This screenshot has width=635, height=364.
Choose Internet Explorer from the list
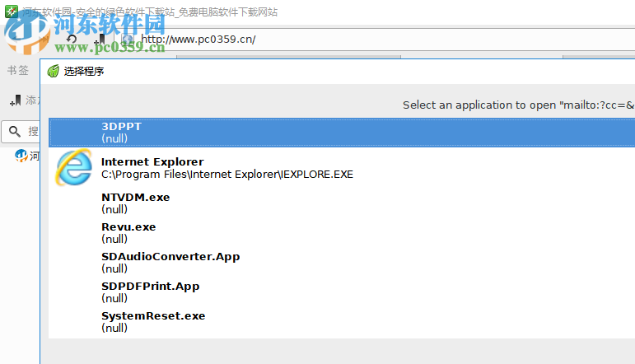pyautogui.click(x=342, y=168)
